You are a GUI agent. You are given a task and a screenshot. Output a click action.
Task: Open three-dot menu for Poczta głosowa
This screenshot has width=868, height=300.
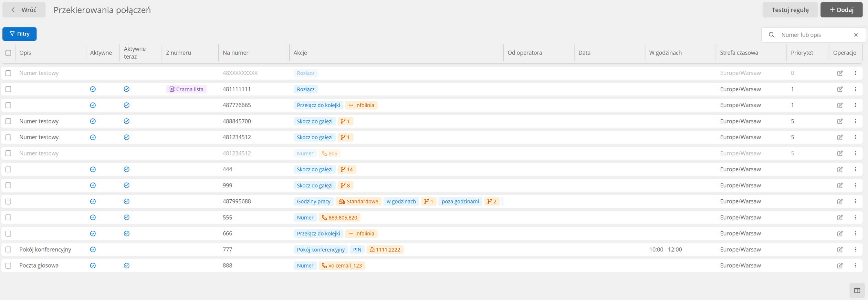click(855, 266)
